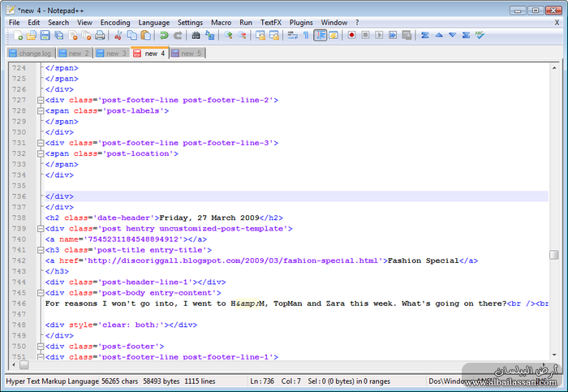
Task: Zoom in with the magnifier plus icon
Action: 228,35
